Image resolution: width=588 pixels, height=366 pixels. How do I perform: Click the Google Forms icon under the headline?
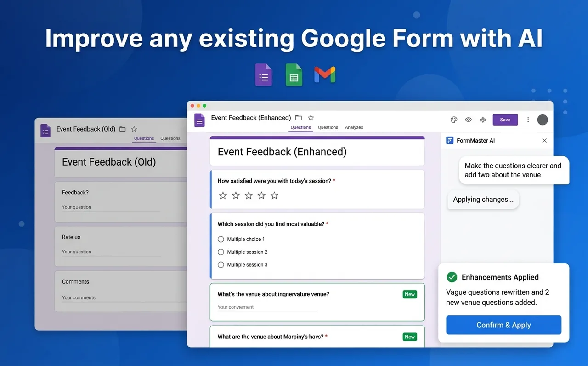(264, 75)
